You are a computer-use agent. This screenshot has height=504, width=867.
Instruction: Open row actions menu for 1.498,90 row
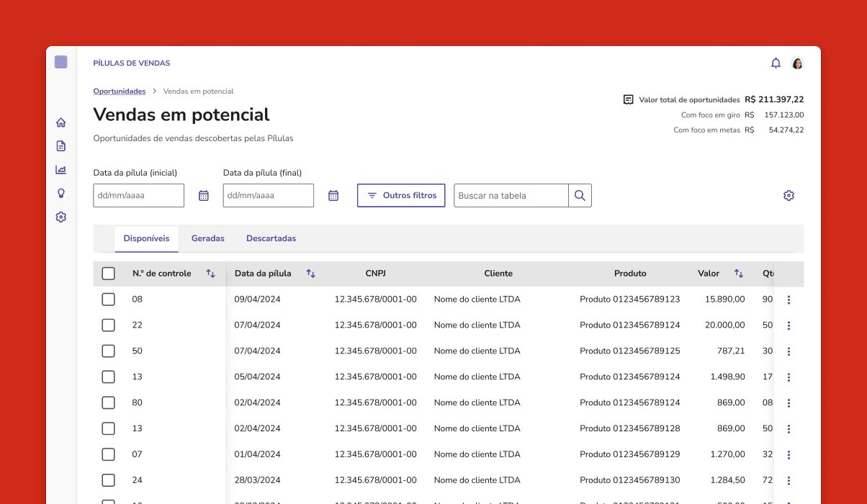(x=789, y=377)
